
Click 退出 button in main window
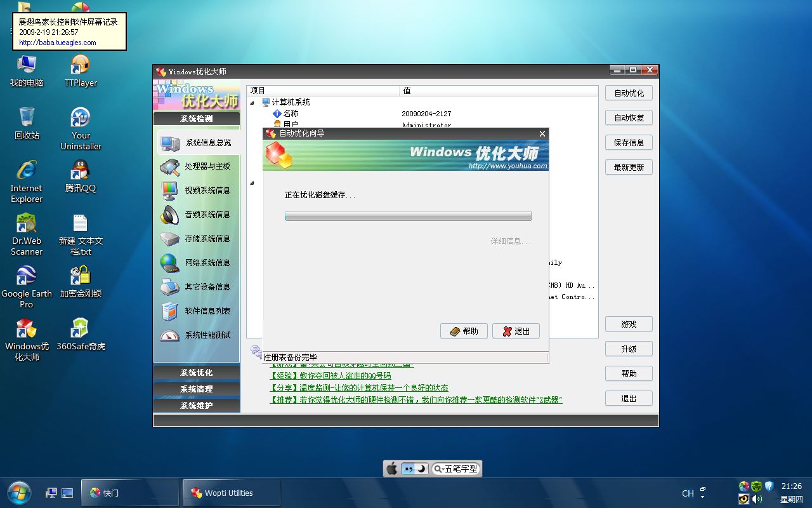click(629, 399)
